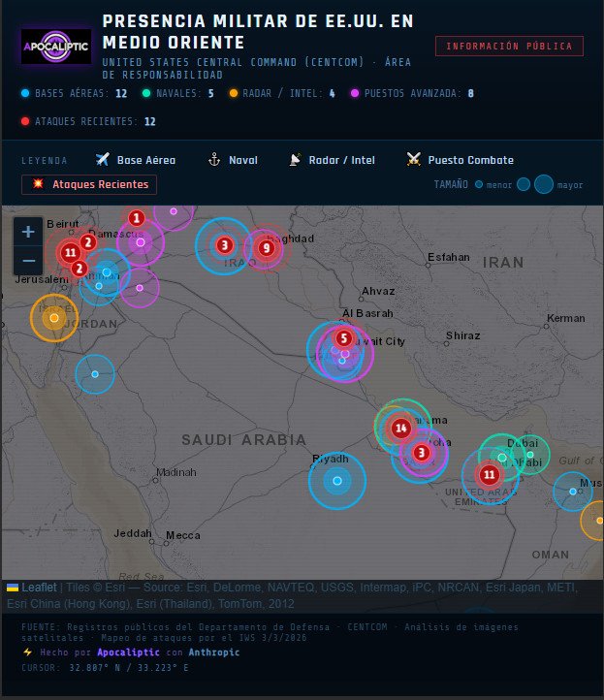Viewport: 604px width, 700px height.
Task: Select the blue air base marker in northwest Saudi Arabia
Action: click(95, 374)
